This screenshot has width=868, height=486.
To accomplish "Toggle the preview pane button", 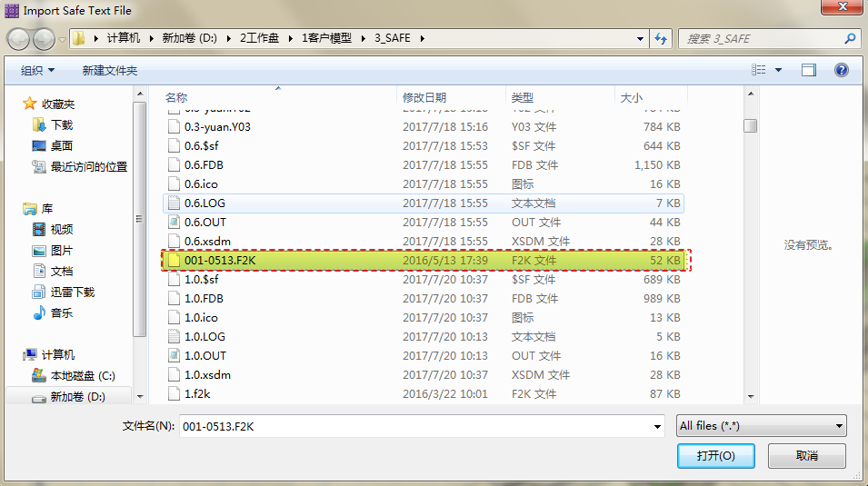I will [x=808, y=70].
